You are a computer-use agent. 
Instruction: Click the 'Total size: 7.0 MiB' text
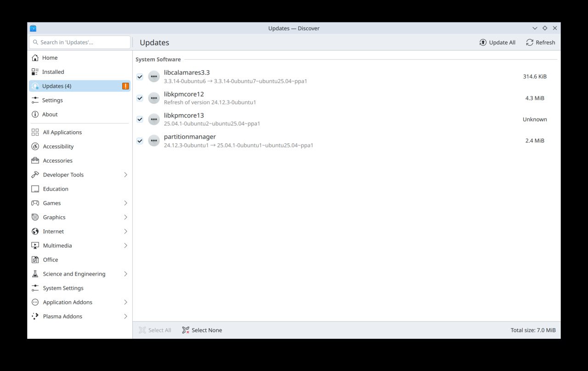pyautogui.click(x=533, y=330)
